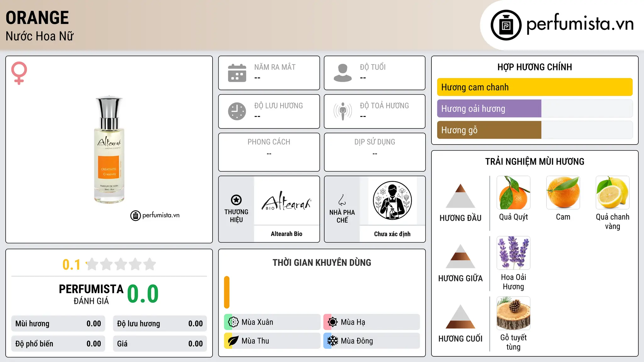
Task: Select the Mùa Thu season button
Action: click(272, 341)
